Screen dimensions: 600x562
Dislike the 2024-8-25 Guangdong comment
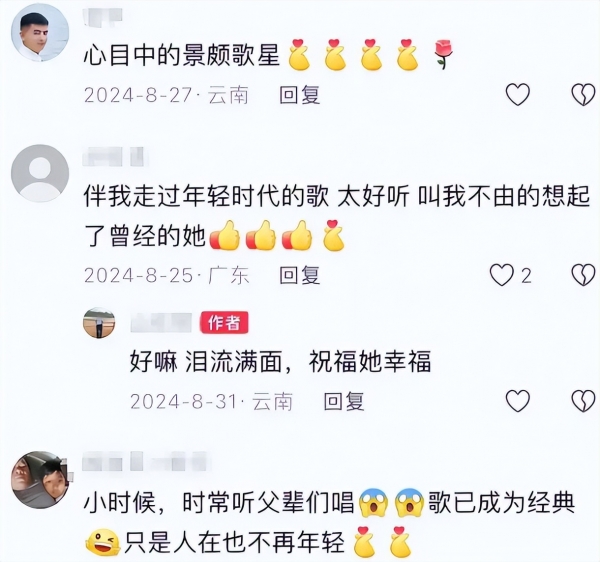tap(583, 275)
